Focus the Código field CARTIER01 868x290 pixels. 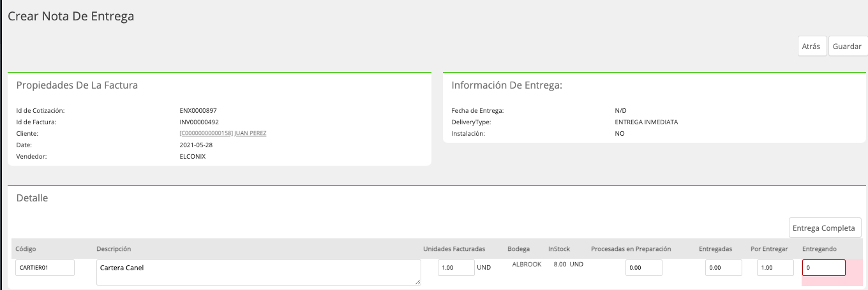pos(45,268)
